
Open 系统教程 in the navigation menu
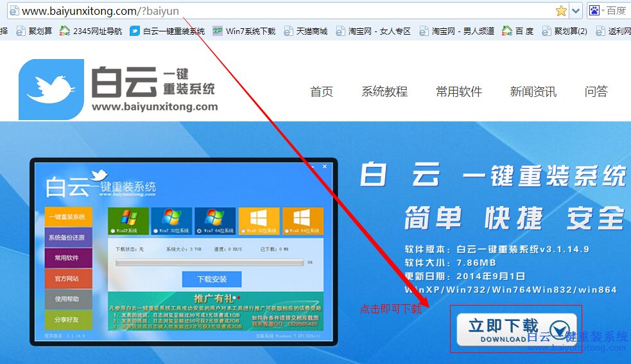385,92
